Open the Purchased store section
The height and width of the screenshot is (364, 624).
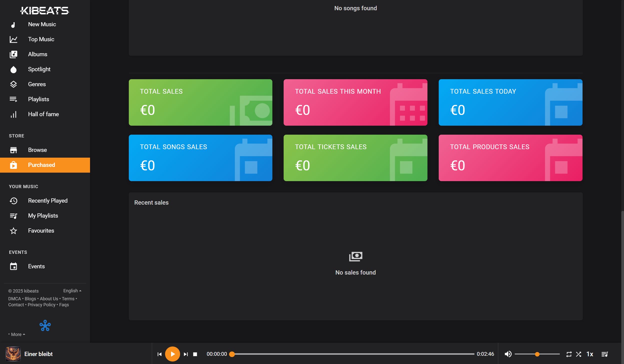pyautogui.click(x=42, y=165)
